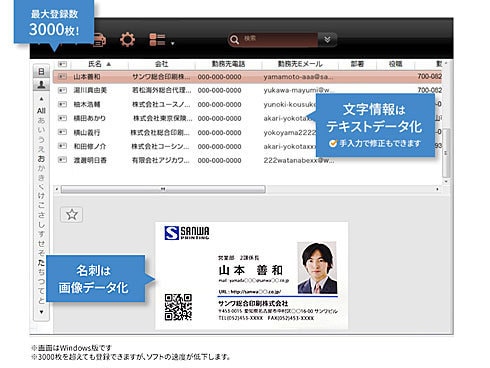490x368 pixels.
Task: Filter contacts by た in the index
Action: click(41, 263)
